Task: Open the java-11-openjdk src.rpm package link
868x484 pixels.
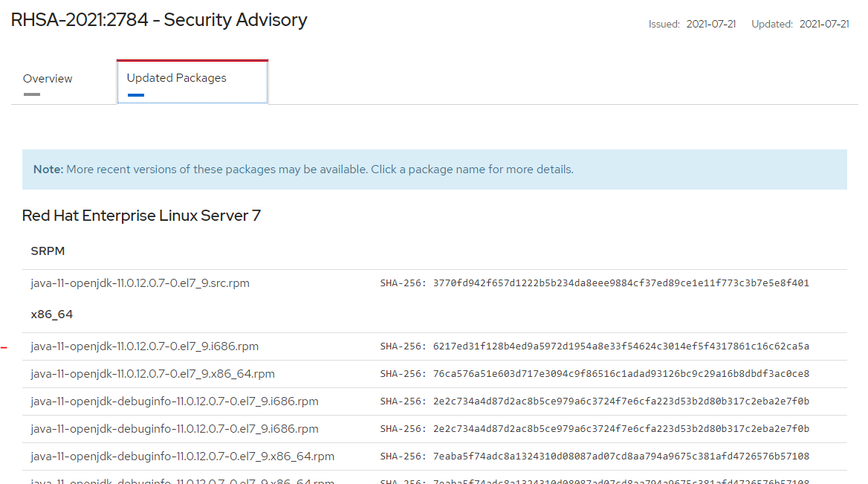Action: click(x=140, y=283)
